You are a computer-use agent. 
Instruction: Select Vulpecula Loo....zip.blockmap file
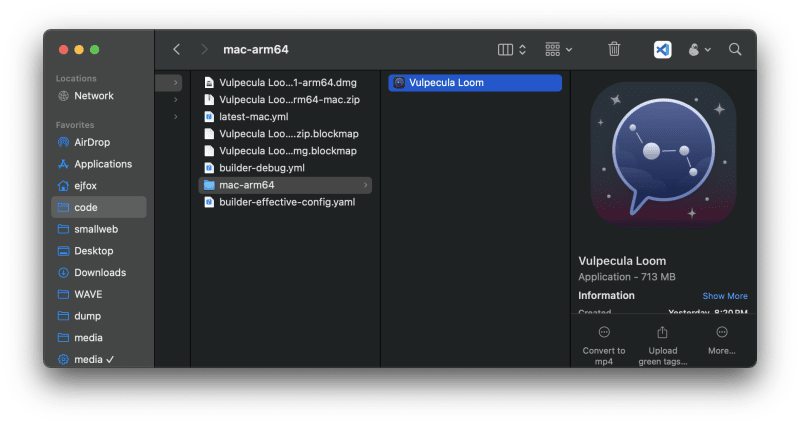click(x=285, y=134)
